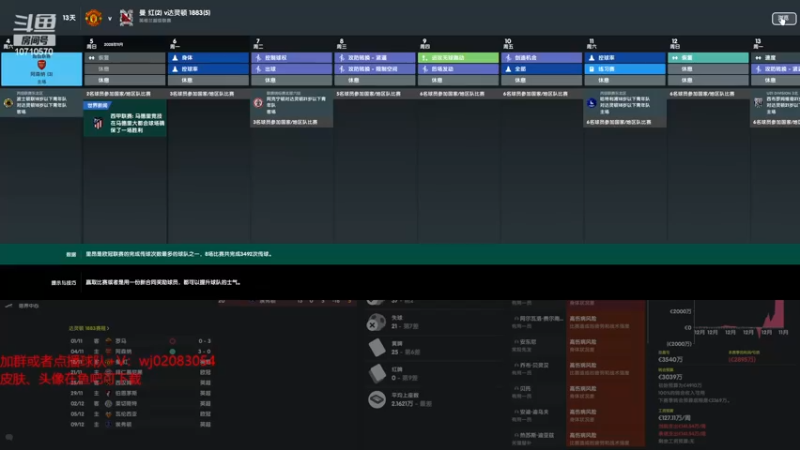Viewport: 800px width, 450px height.
Task: Select the teal recovery session on day 12
Action: tap(708, 58)
